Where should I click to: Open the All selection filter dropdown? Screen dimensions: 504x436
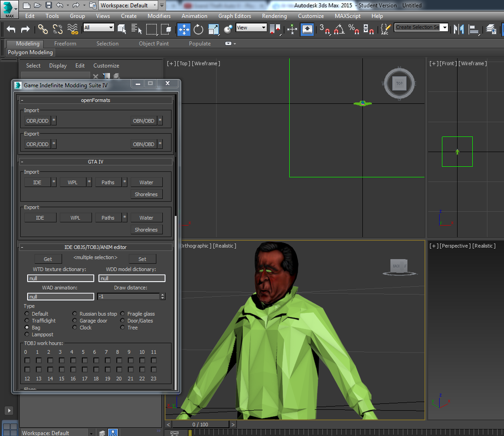click(99, 28)
